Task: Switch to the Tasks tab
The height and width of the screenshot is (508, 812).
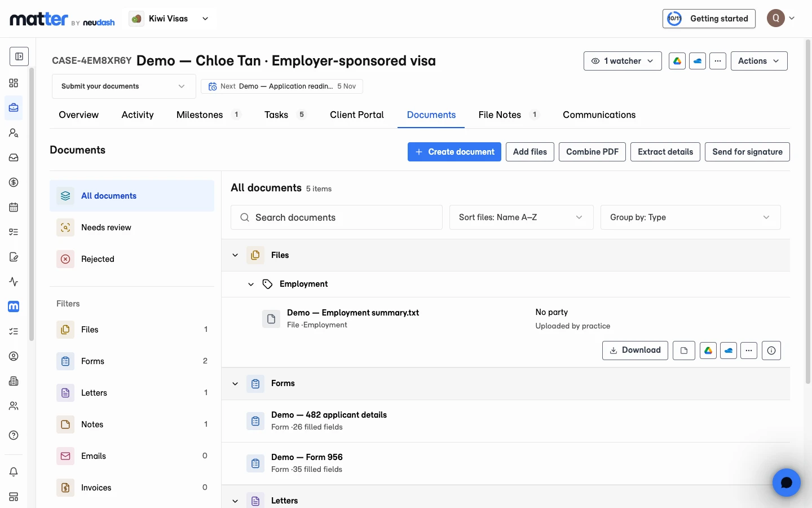Action: click(x=285, y=115)
